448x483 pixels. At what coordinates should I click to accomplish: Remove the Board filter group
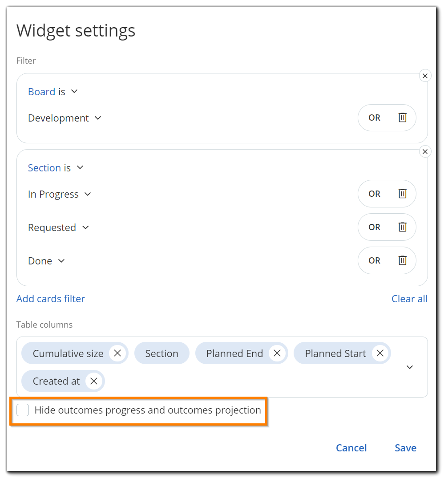pyautogui.click(x=425, y=76)
